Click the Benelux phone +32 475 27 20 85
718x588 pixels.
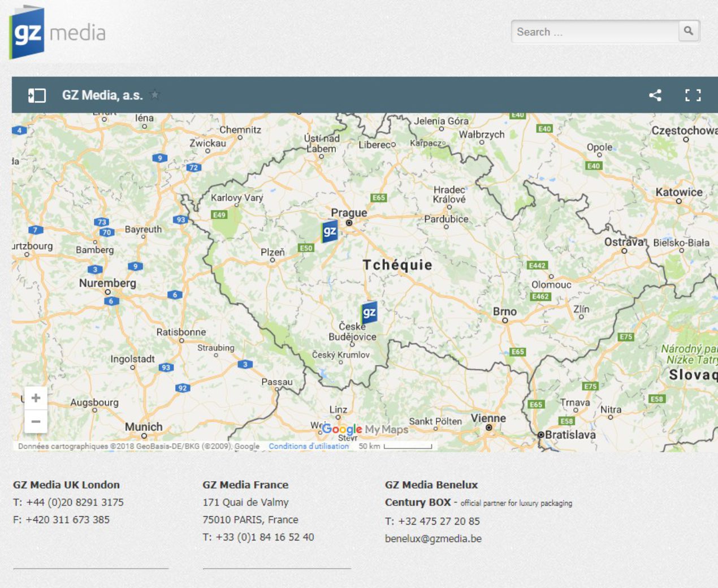[x=439, y=521]
